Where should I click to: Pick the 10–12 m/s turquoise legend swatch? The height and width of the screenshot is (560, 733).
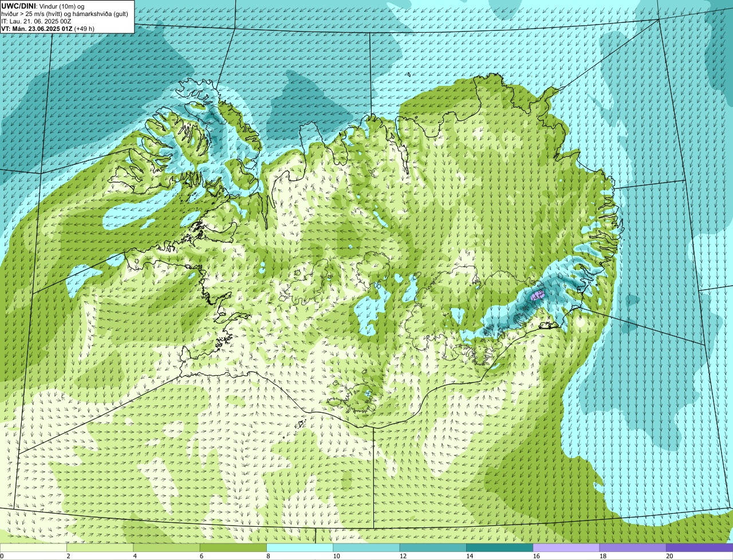tap(366, 547)
